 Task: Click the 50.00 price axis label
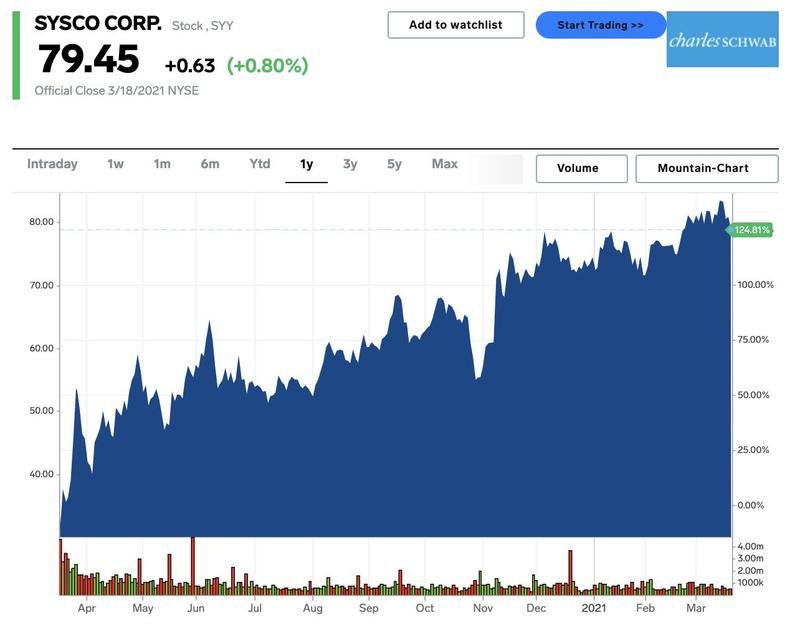[41, 411]
